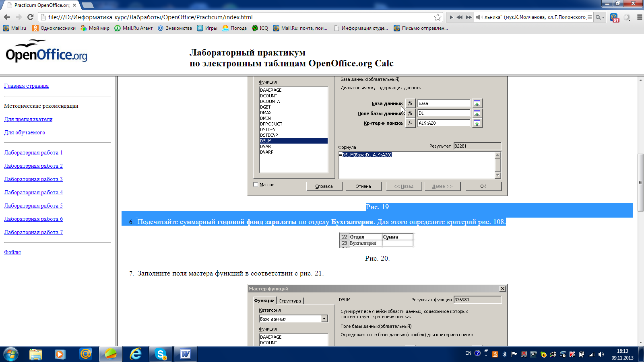Switch to Microsoft Word in the taskbar
This screenshot has height=362, width=644.
pos(186,354)
